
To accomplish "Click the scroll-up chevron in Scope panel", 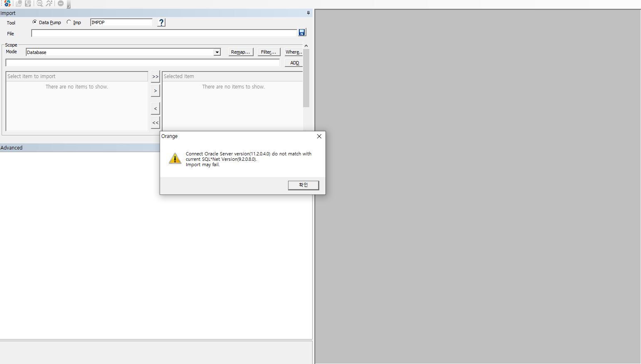I will point(306,46).
